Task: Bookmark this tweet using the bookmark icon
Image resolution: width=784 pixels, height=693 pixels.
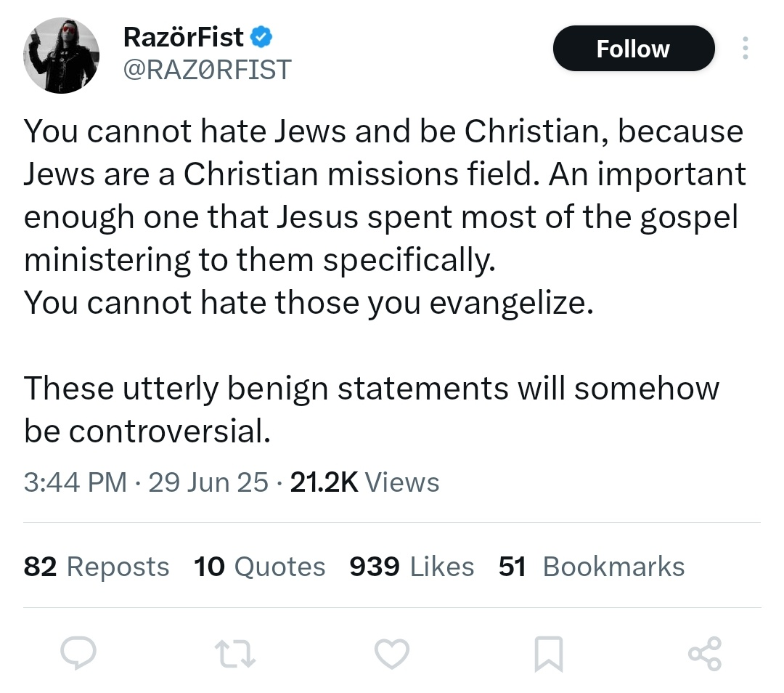Action: click(x=548, y=654)
